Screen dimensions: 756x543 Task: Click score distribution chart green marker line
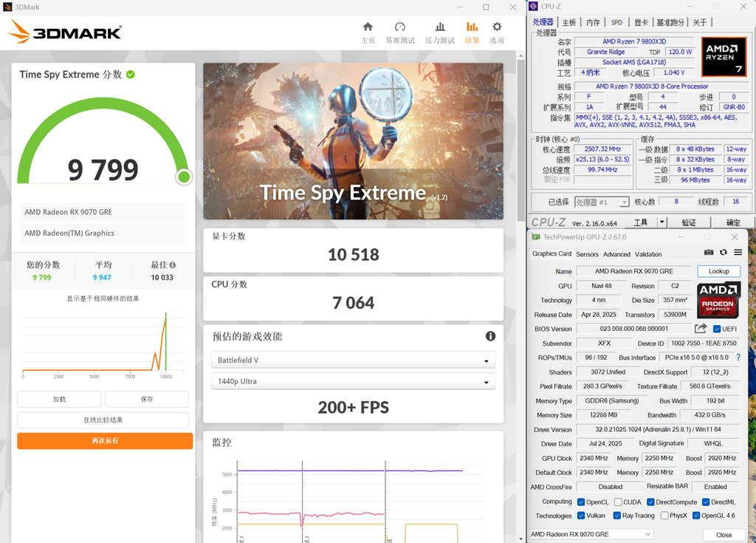pos(166,341)
